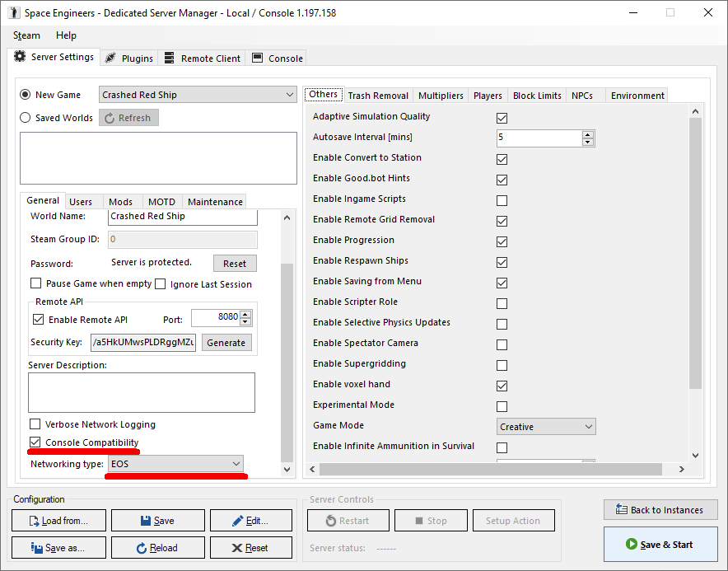Screen dimensions: 728x571
Task: Click the refresh arrow icon beside Refresh
Action: 110,118
